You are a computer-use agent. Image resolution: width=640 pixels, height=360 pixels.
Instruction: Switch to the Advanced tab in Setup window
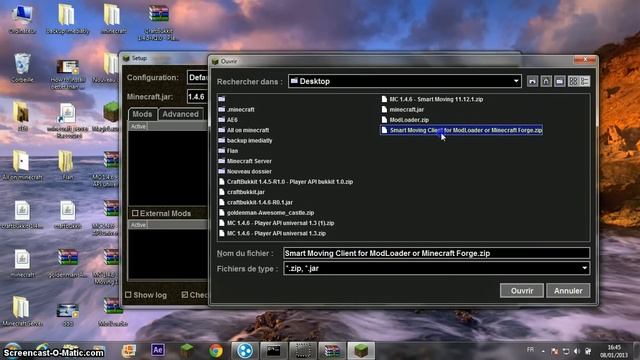180,114
